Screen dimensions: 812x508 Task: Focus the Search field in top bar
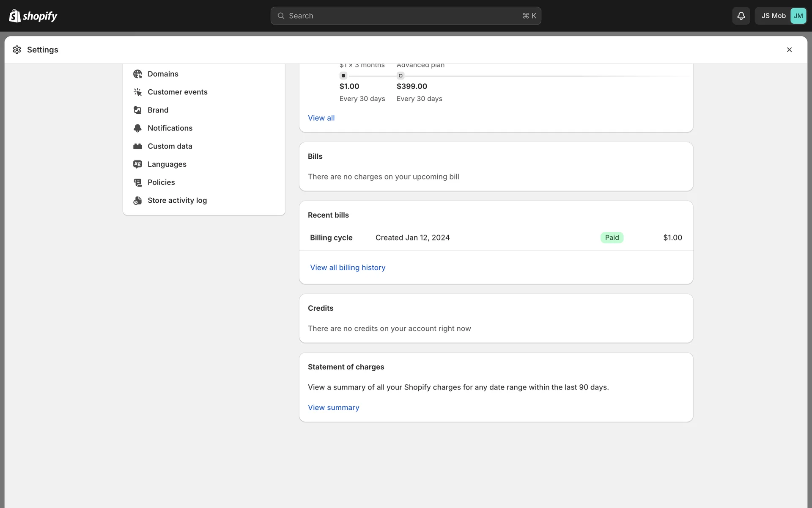point(405,16)
